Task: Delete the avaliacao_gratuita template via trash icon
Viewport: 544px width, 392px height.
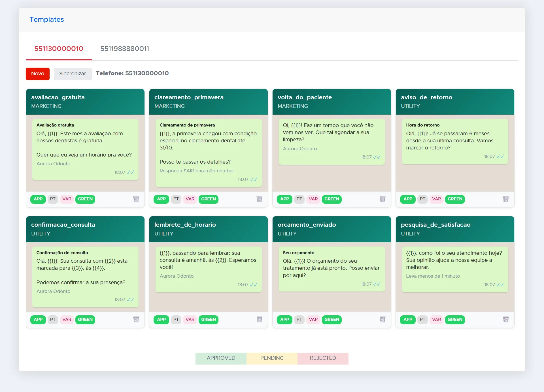Action: click(x=136, y=199)
